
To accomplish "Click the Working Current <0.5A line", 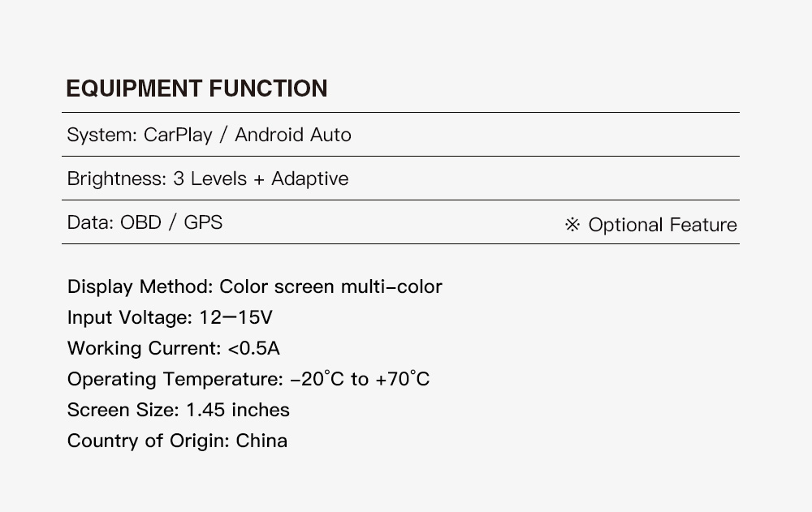I will point(173,348).
